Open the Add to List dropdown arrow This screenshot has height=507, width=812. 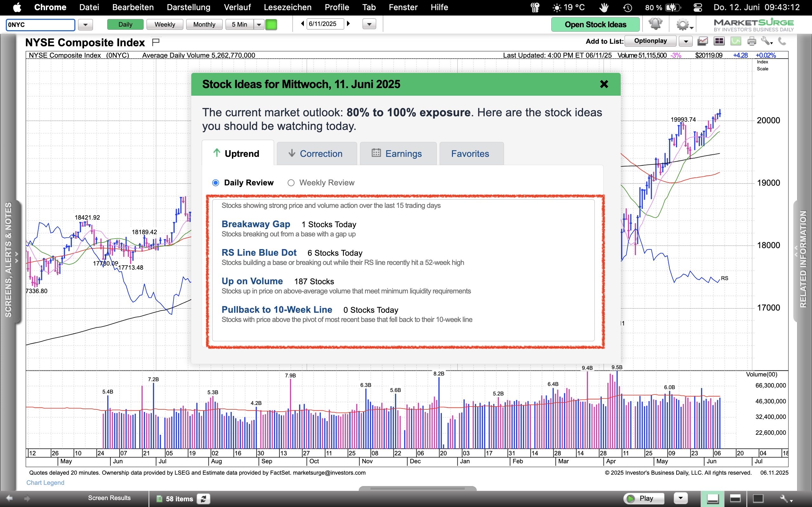click(686, 41)
